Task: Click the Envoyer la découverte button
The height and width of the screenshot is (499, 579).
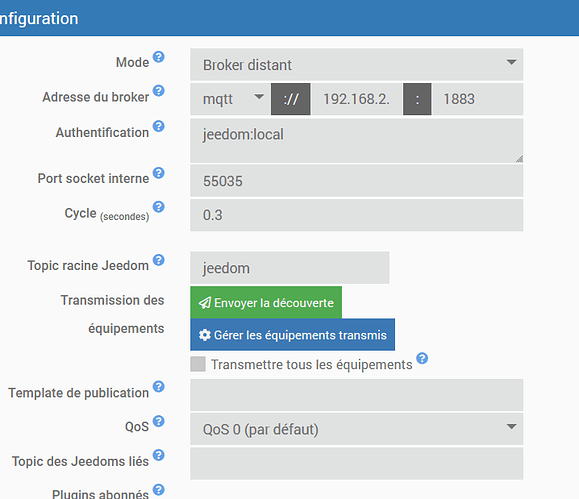Action: 266,303
